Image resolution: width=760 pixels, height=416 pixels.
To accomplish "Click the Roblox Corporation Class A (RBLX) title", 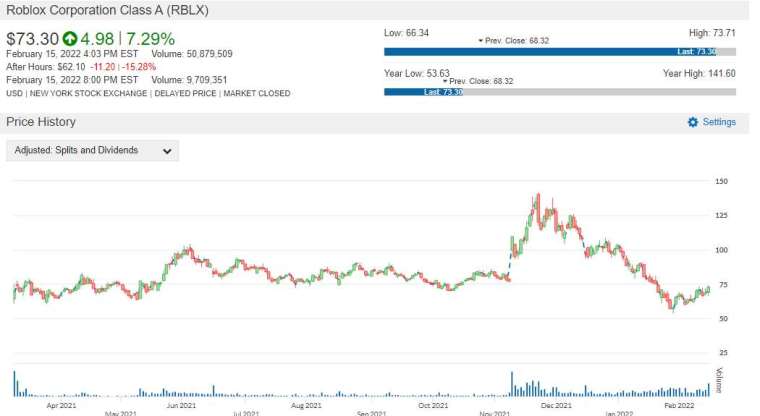I will pos(107,10).
